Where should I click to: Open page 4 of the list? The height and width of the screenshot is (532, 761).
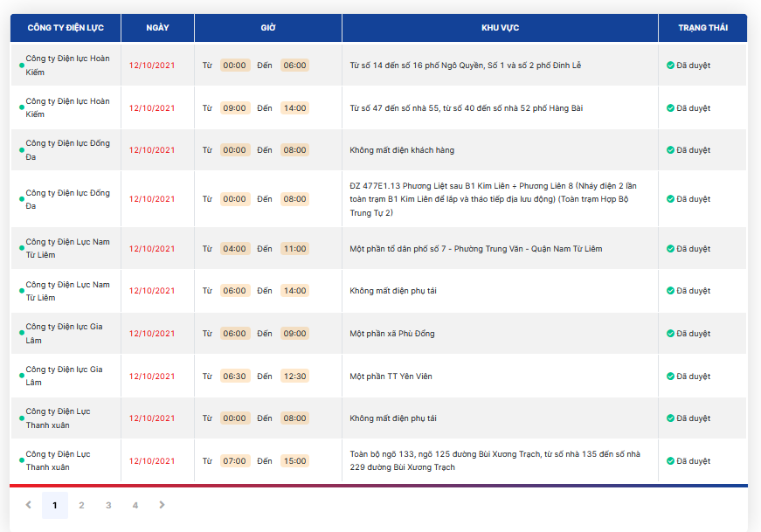click(x=135, y=505)
